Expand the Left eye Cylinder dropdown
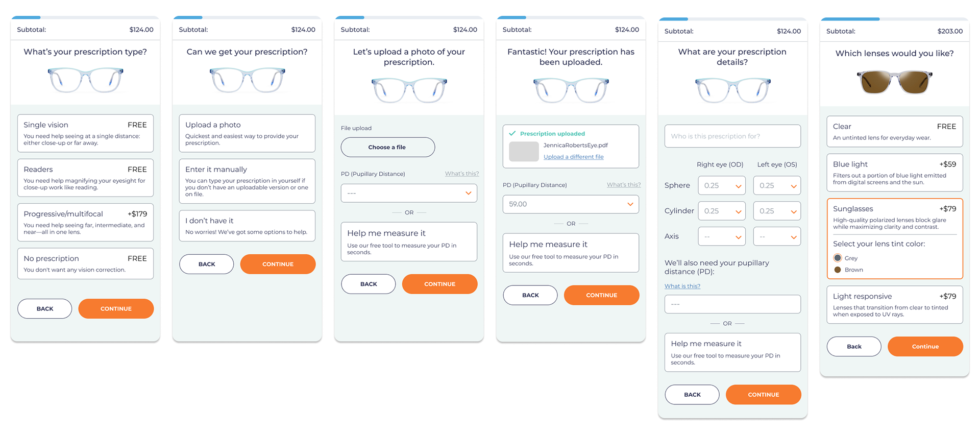The width and height of the screenshot is (980, 434). click(777, 211)
